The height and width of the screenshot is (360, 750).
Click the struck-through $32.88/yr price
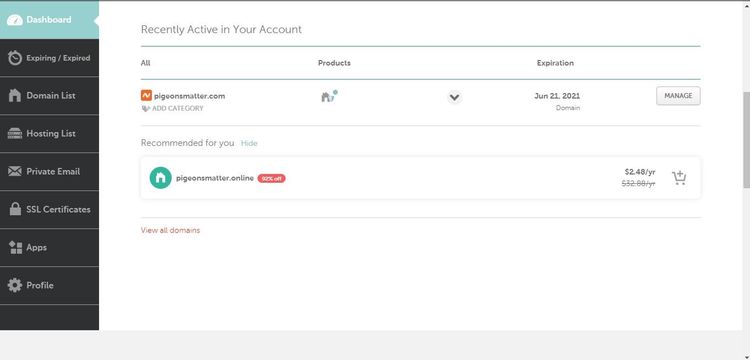coord(638,183)
